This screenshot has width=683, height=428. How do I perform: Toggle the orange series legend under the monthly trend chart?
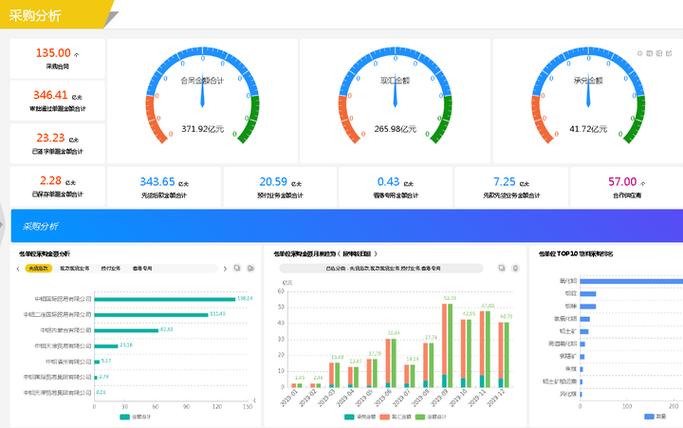click(x=395, y=417)
